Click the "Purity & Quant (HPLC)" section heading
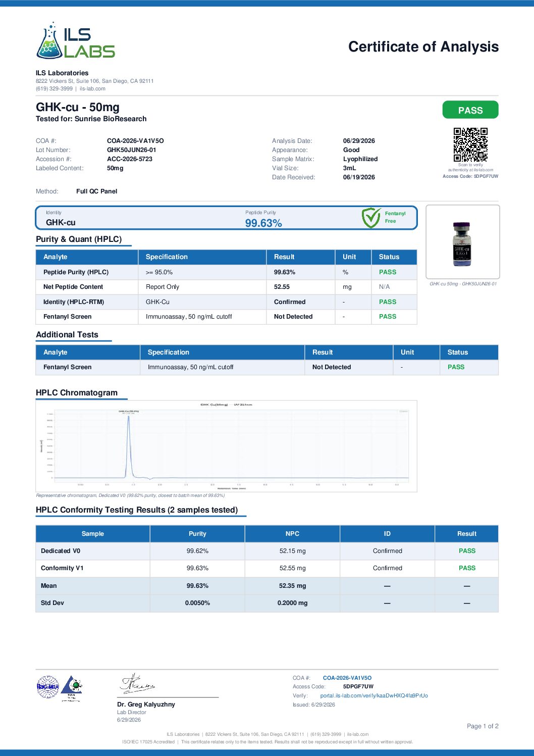 coord(79,239)
